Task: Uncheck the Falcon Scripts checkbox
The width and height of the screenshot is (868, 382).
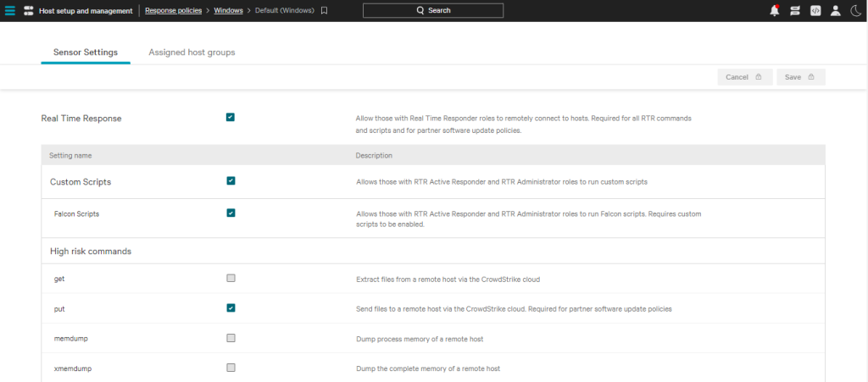Action: click(231, 213)
